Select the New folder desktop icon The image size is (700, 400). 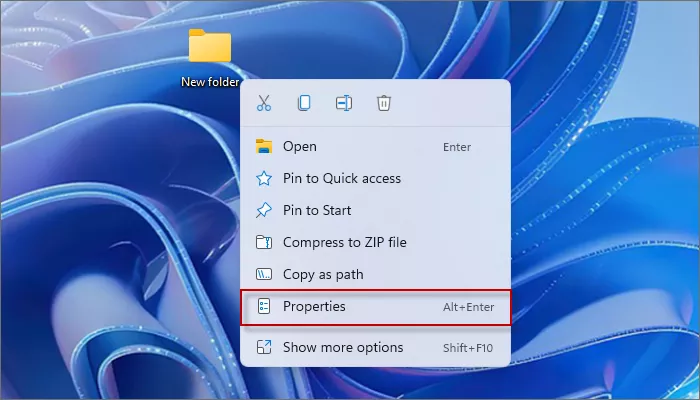(x=210, y=58)
